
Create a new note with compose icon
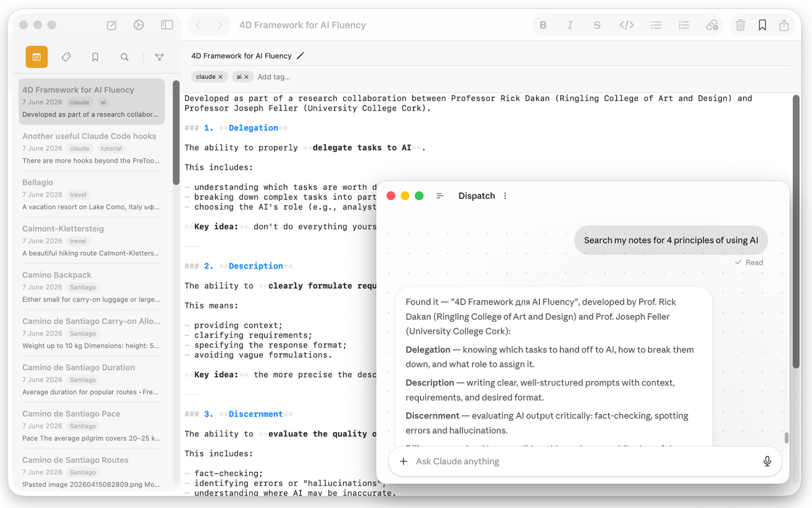point(112,25)
